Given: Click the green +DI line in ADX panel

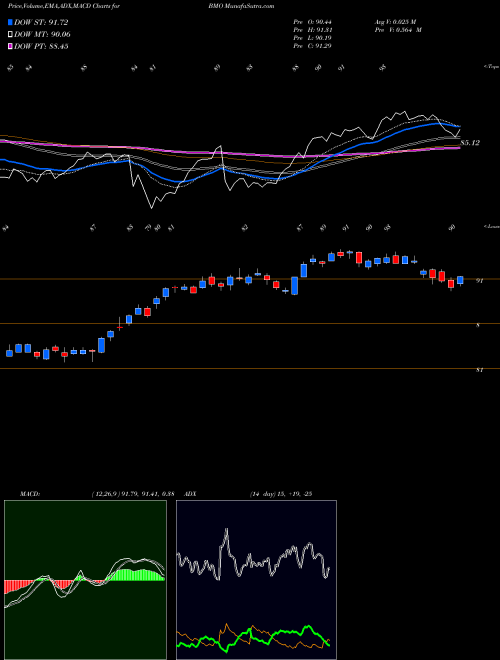Looking at the screenshot, I should coord(286,632).
